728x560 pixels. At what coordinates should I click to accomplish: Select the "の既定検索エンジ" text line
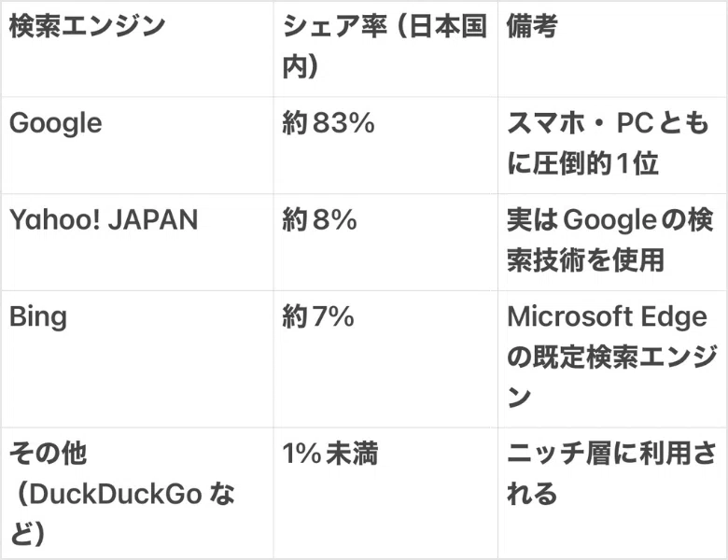click(x=611, y=357)
